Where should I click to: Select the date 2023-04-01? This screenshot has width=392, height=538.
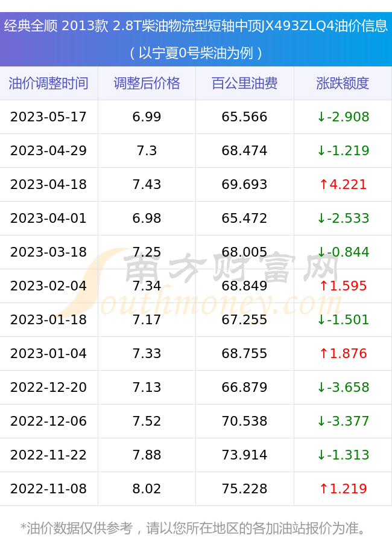coord(49,218)
